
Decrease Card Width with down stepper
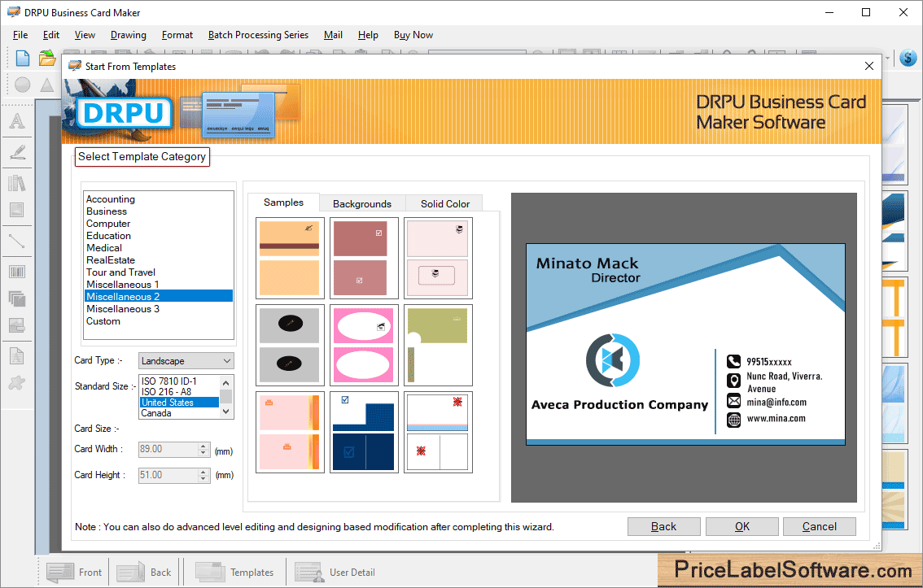203,453
